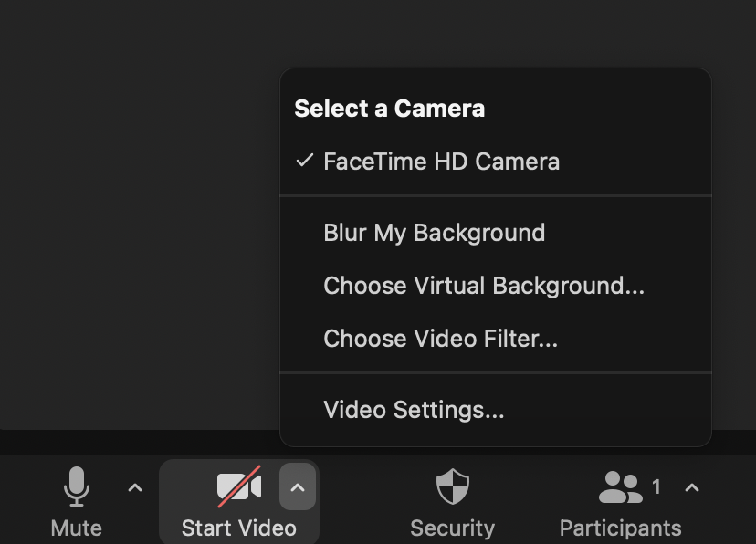Click the Participants people icon
Viewport: 756px width, 544px height.
(620, 487)
